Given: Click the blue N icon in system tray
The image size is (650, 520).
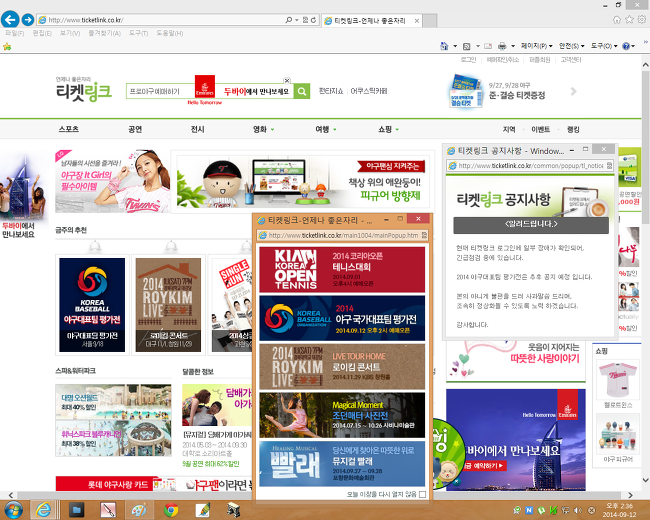Looking at the screenshot, I should [529, 510].
